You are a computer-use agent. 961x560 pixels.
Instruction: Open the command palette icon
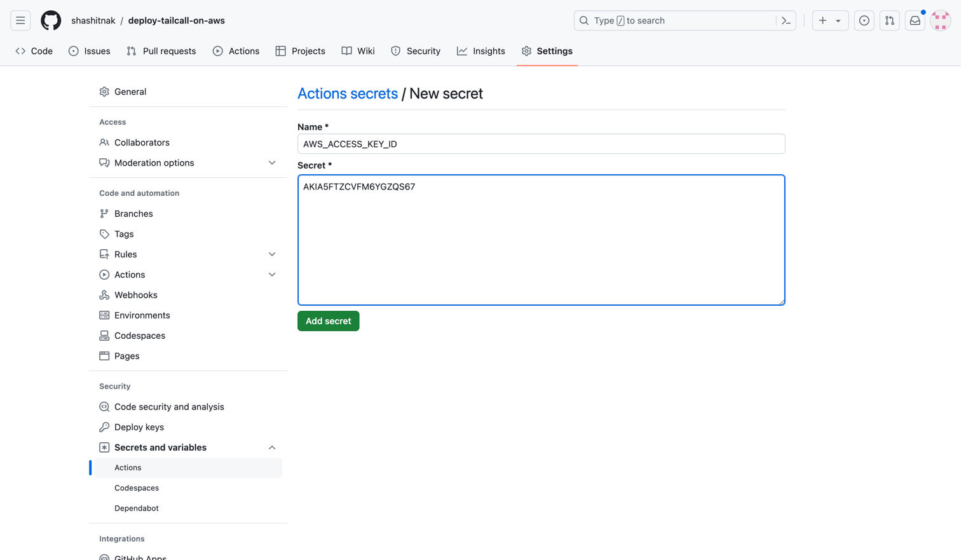(x=786, y=20)
